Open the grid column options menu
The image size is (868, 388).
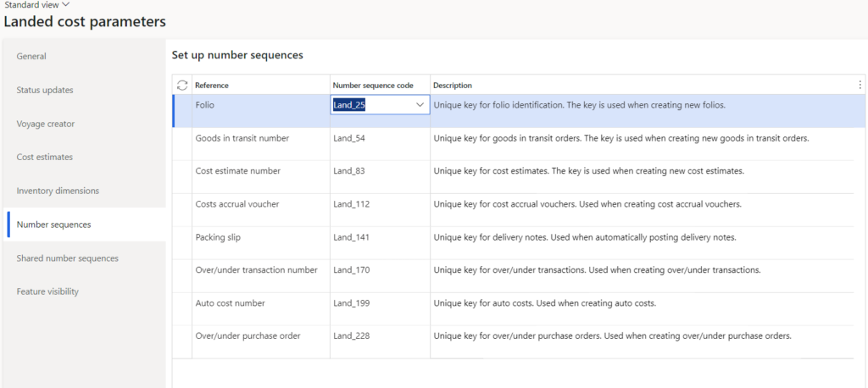(860, 85)
